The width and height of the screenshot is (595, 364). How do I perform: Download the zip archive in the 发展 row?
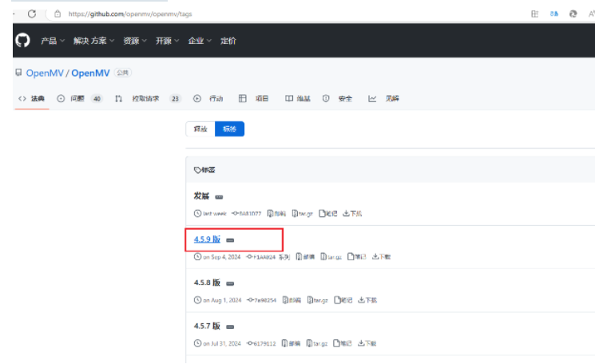point(276,213)
